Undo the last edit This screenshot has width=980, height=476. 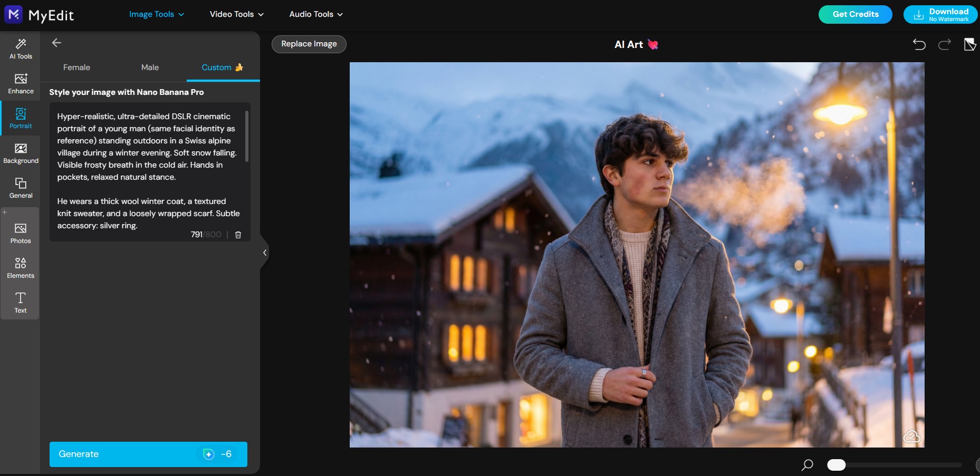point(919,44)
